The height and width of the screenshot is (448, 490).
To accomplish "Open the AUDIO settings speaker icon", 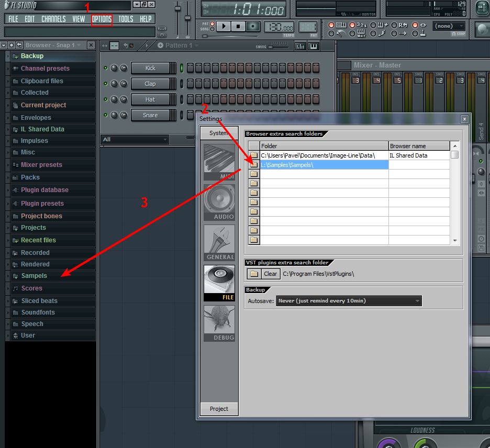I will pyautogui.click(x=219, y=203).
